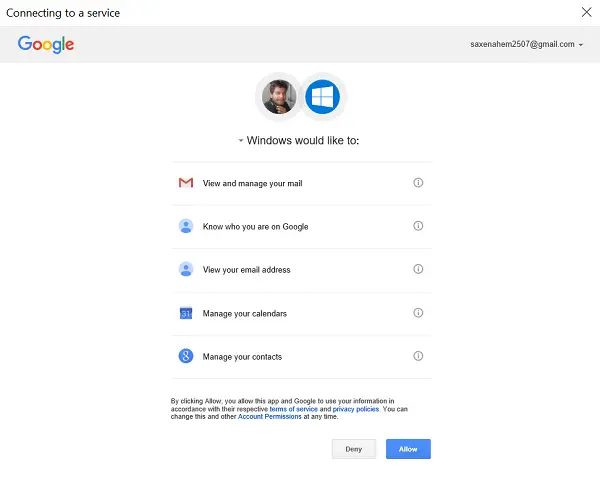Open info for View your email address
The image size is (600, 478).
(x=418, y=269)
